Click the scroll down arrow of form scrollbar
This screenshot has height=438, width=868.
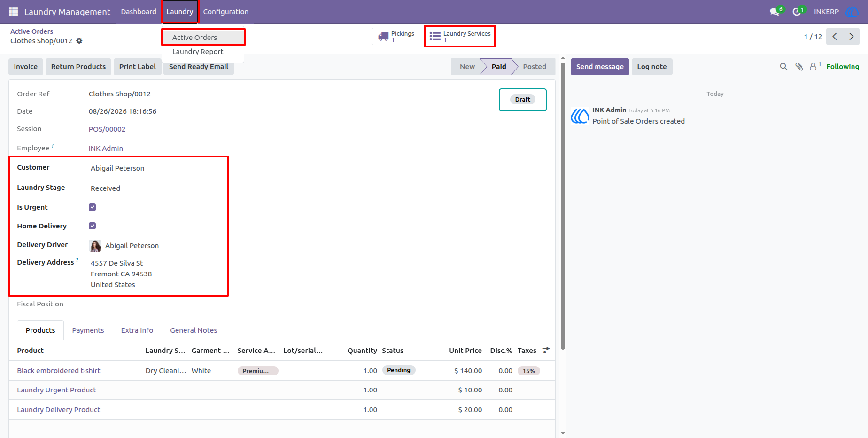click(x=563, y=434)
